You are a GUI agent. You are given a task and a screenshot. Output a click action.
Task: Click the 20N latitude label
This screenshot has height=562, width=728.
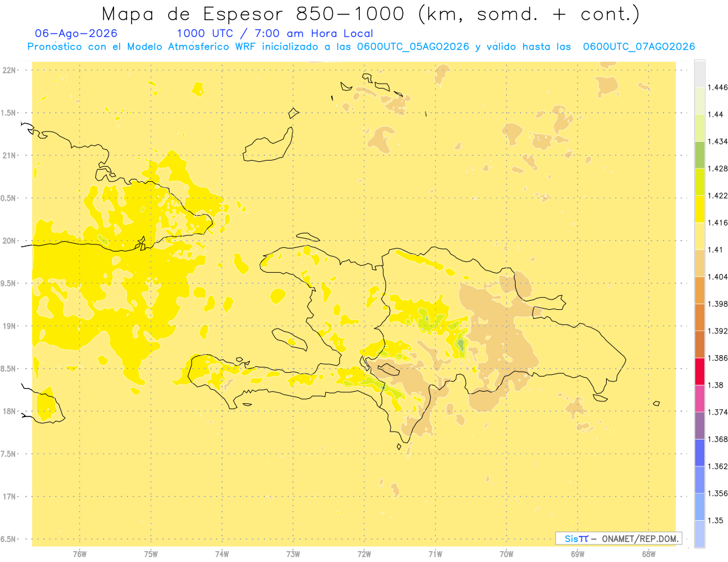[8, 241]
